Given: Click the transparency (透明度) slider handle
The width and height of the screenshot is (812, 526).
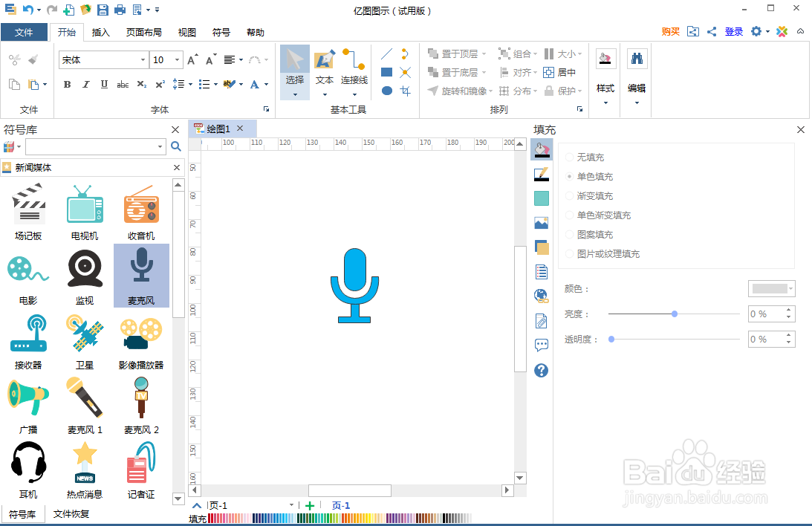Looking at the screenshot, I should coord(611,339).
